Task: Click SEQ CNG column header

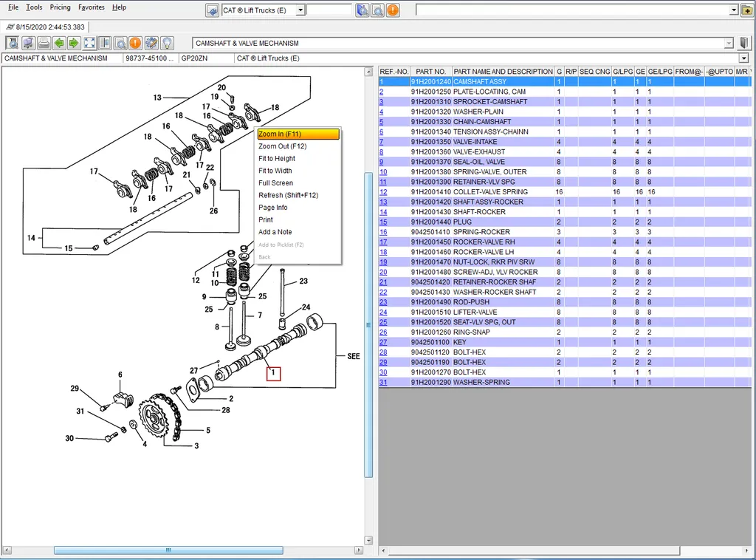Action: click(x=594, y=72)
